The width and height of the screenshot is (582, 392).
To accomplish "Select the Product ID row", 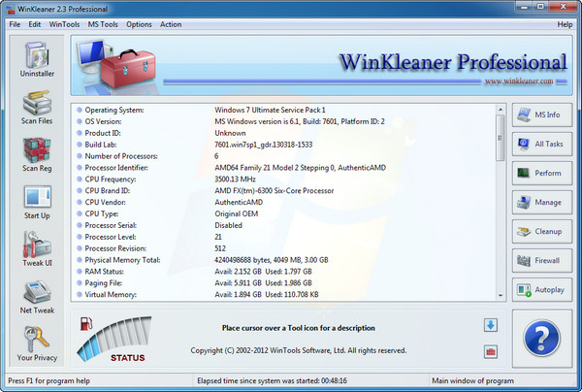I will tap(284, 133).
